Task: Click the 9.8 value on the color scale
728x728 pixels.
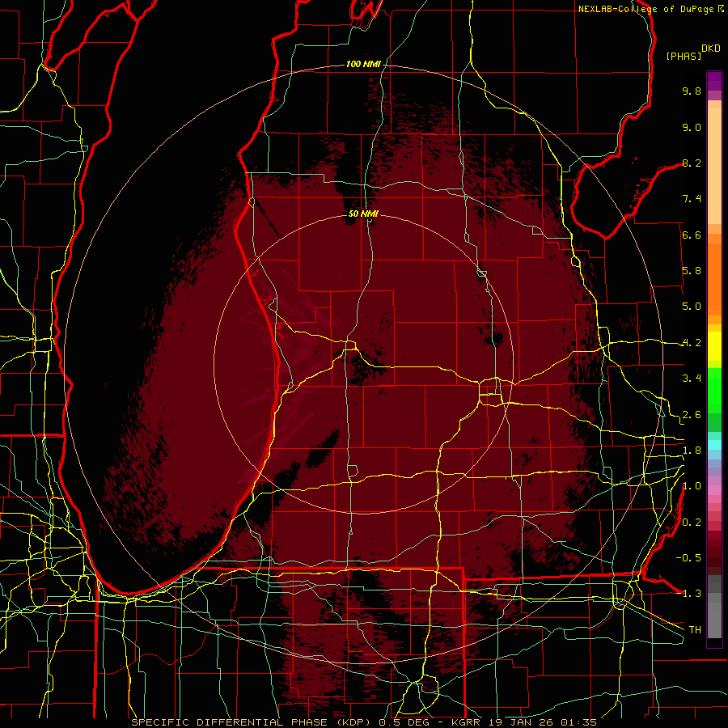Action: (692, 91)
